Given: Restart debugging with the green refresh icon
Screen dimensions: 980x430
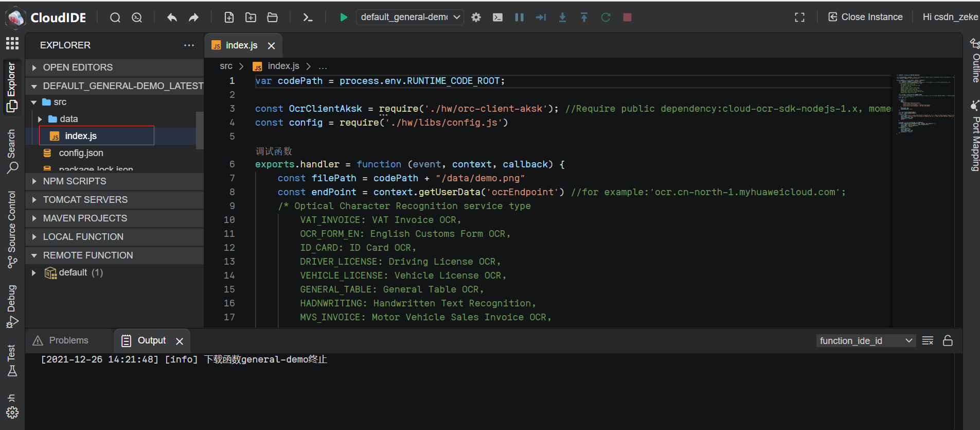Looking at the screenshot, I should point(605,18).
